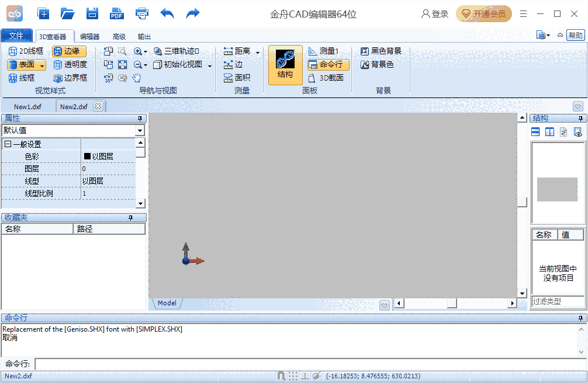This screenshot has height=383, width=588.
Task: Click the 三维轨迹 3D orbit tool
Action: coord(177,51)
